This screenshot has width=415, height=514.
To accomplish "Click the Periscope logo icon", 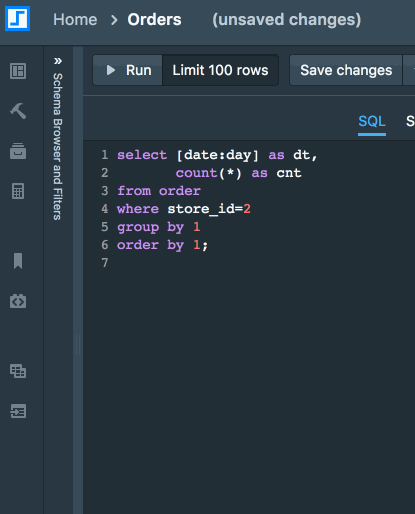I will point(18,19).
